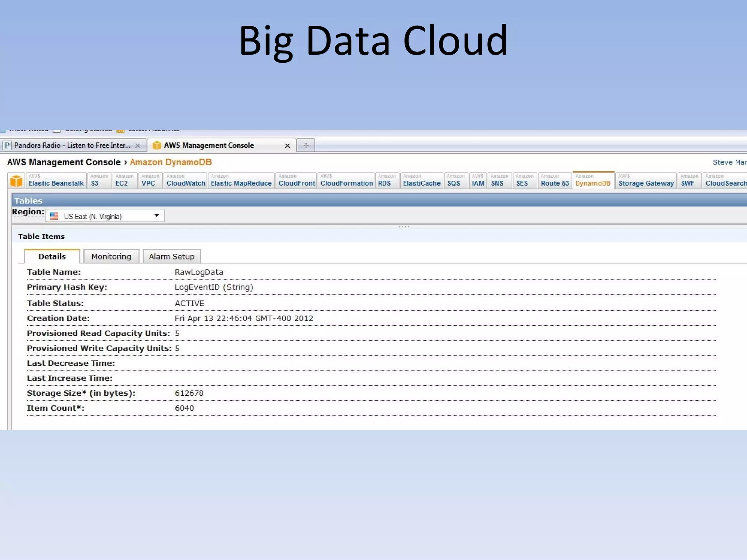Click the Last Decrease Time label
The image size is (747, 560).
tap(71, 363)
